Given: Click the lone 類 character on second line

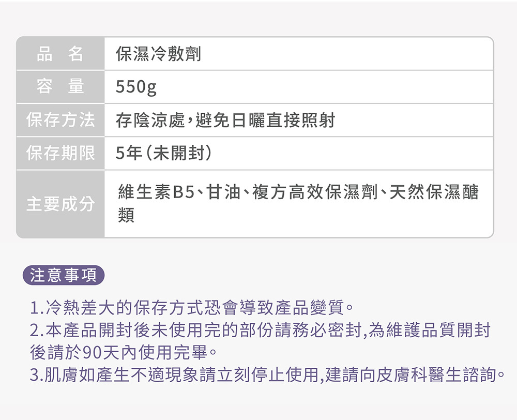Looking at the screenshot, I should point(126,215).
